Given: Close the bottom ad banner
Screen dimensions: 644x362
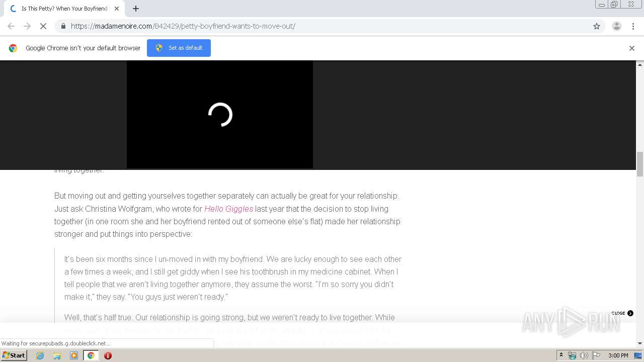Looking at the screenshot, I should tap(622, 313).
